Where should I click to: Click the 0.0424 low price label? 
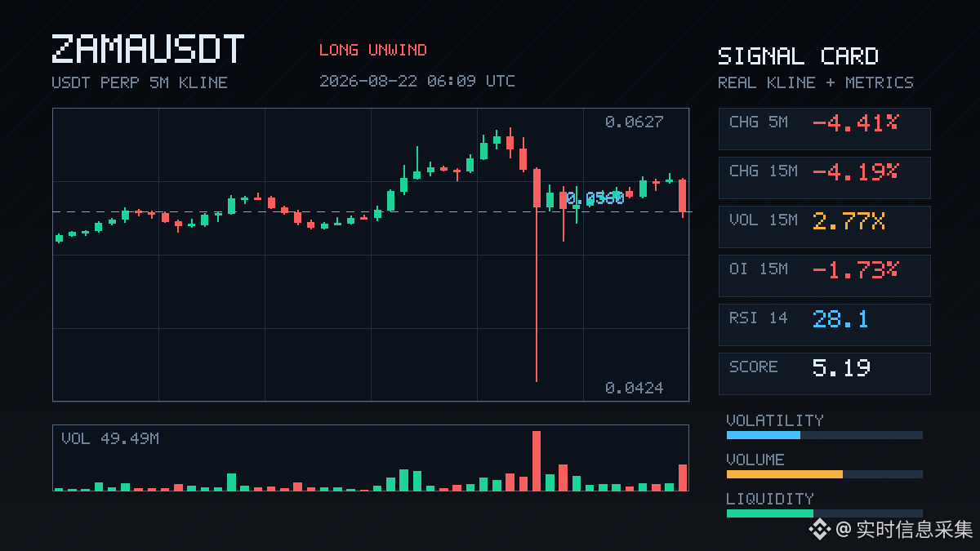[x=635, y=388]
